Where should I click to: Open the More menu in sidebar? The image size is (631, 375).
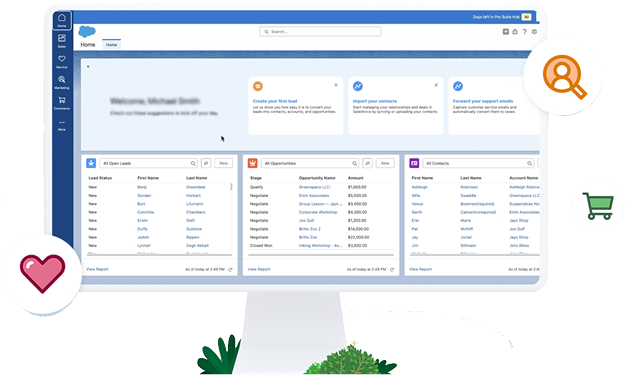tap(62, 125)
